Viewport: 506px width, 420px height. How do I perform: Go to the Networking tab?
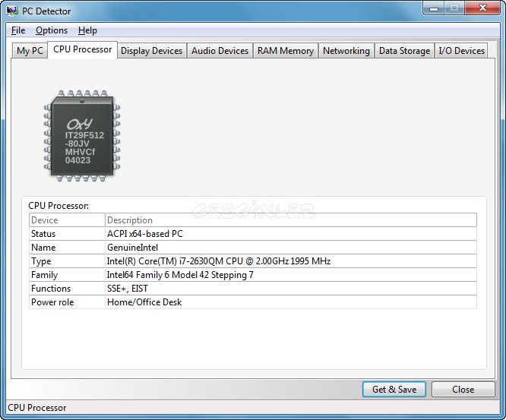pos(346,51)
